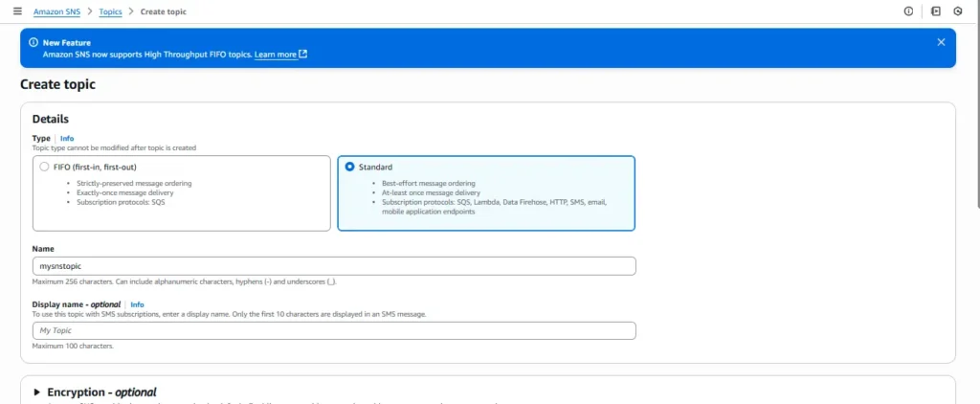Go to Amazon SNS breadcrumb
This screenshot has width=980, height=404.
click(x=56, y=11)
